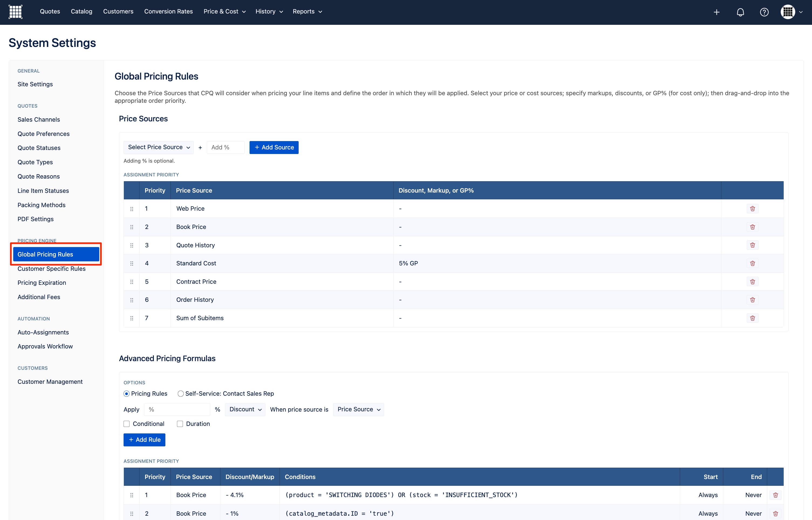Viewport: 812px width, 520px height.
Task: Delete the Standard Cost source row
Action: (x=753, y=264)
